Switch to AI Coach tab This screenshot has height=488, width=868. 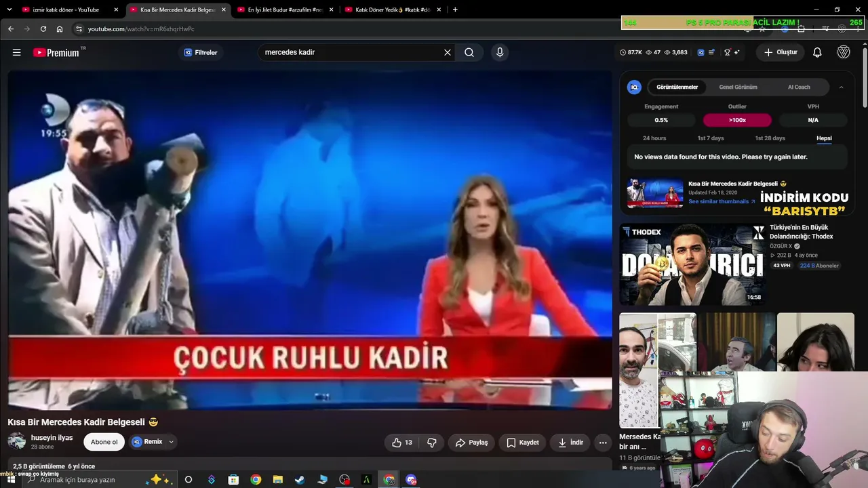pos(799,87)
